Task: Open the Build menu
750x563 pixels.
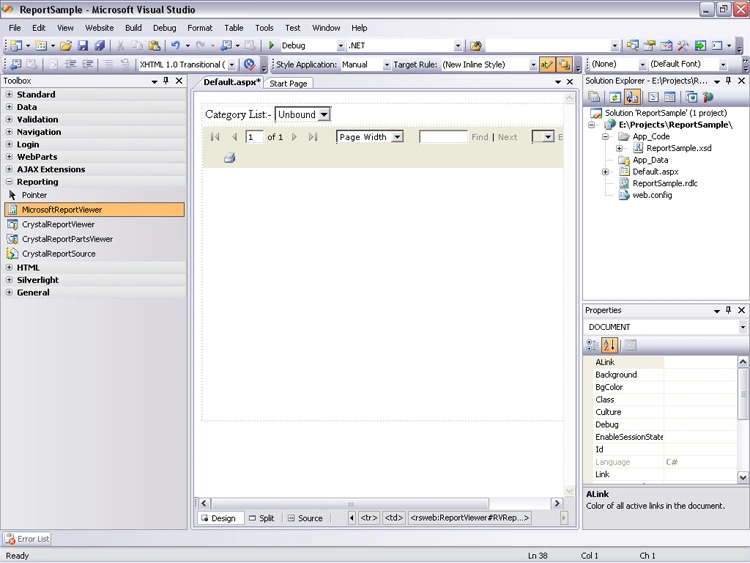Action: pos(133,28)
